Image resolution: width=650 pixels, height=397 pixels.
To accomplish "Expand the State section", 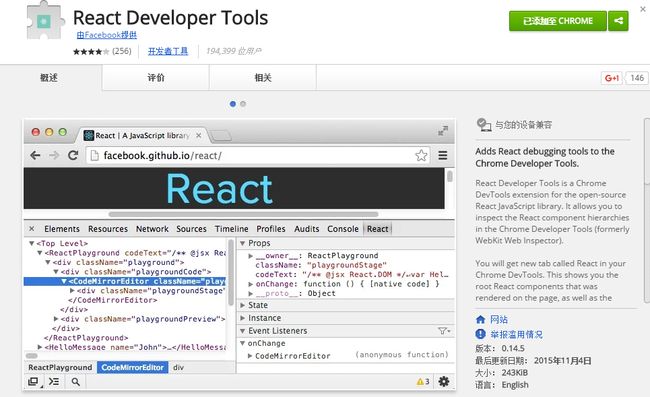I will (x=243, y=305).
